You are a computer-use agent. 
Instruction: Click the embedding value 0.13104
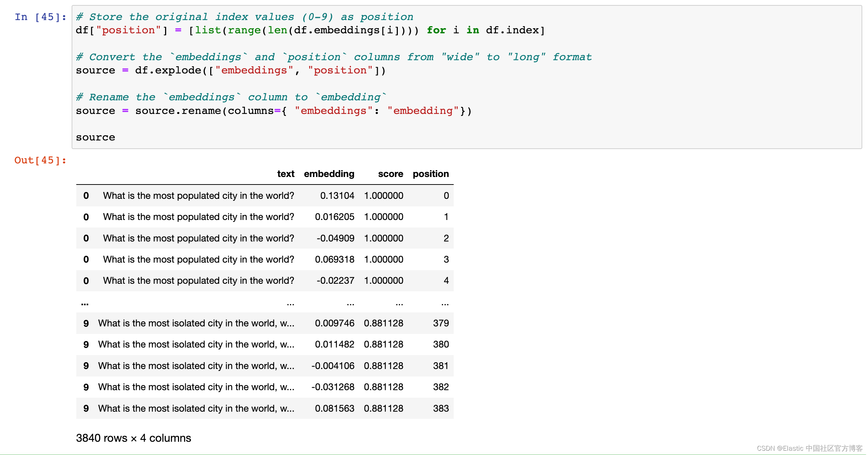pyautogui.click(x=337, y=196)
